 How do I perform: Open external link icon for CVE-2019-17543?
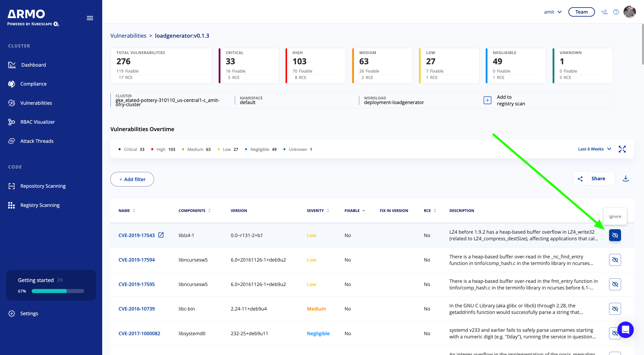pos(161,235)
